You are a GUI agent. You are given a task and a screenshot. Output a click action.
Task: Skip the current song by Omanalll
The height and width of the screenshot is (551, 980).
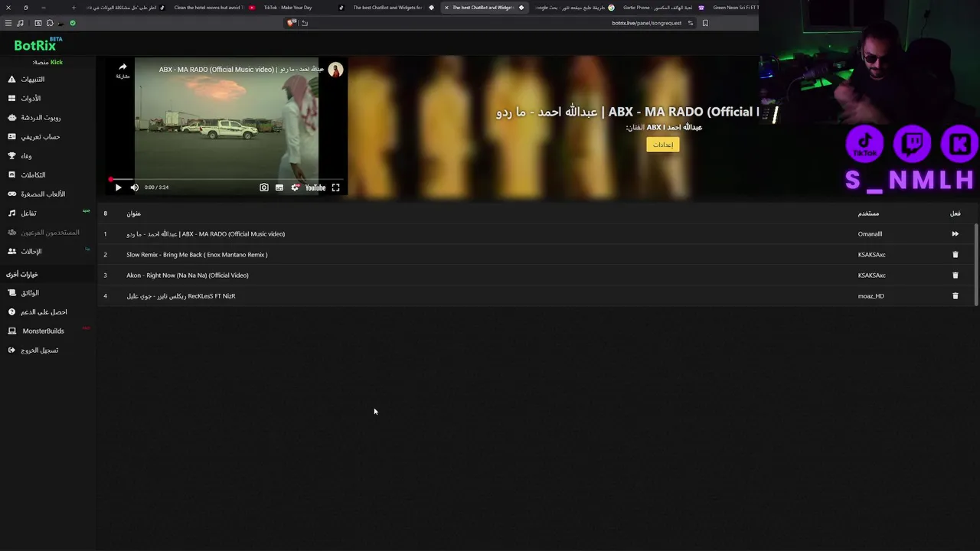pyautogui.click(x=955, y=234)
